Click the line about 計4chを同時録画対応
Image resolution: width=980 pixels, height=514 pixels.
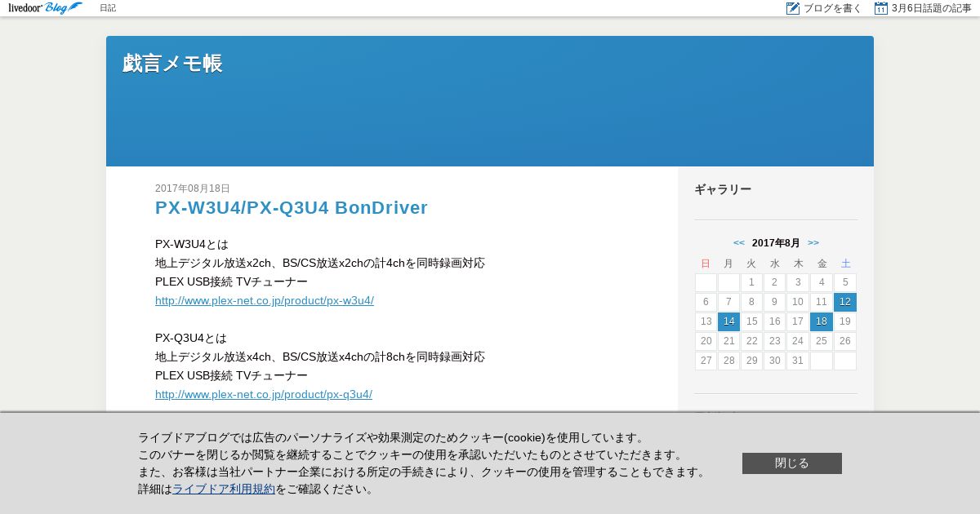tap(320, 263)
